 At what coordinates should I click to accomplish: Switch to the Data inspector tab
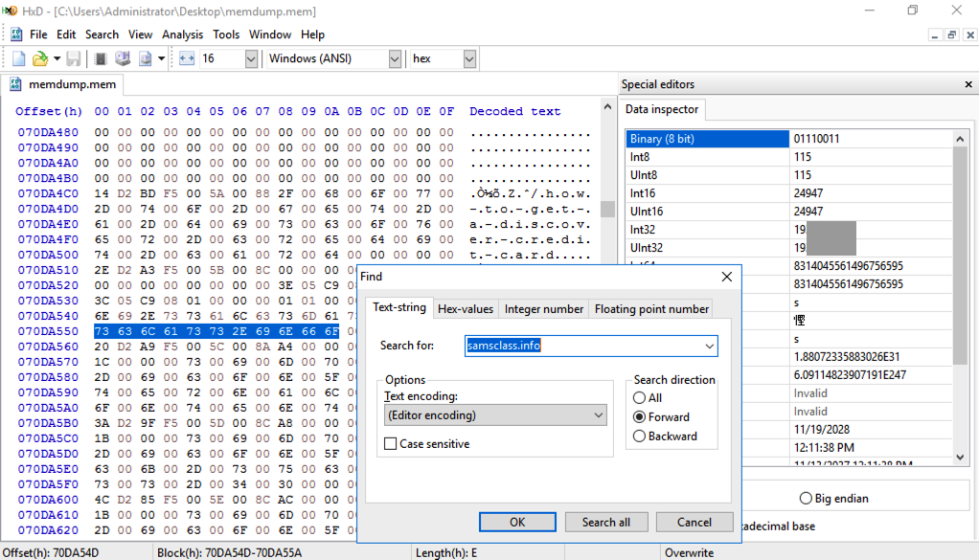coord(662,109)
